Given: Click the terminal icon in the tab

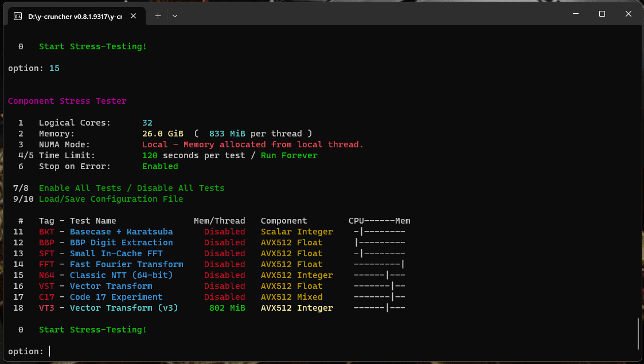Looking at the screenshot, I should (18, 16).
